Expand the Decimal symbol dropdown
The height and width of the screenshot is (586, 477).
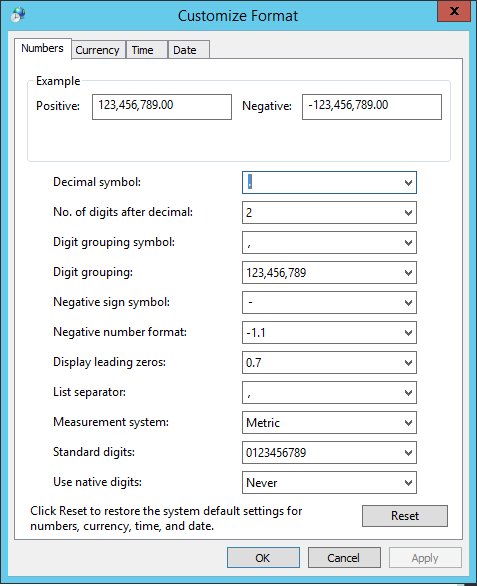[408, 183]
